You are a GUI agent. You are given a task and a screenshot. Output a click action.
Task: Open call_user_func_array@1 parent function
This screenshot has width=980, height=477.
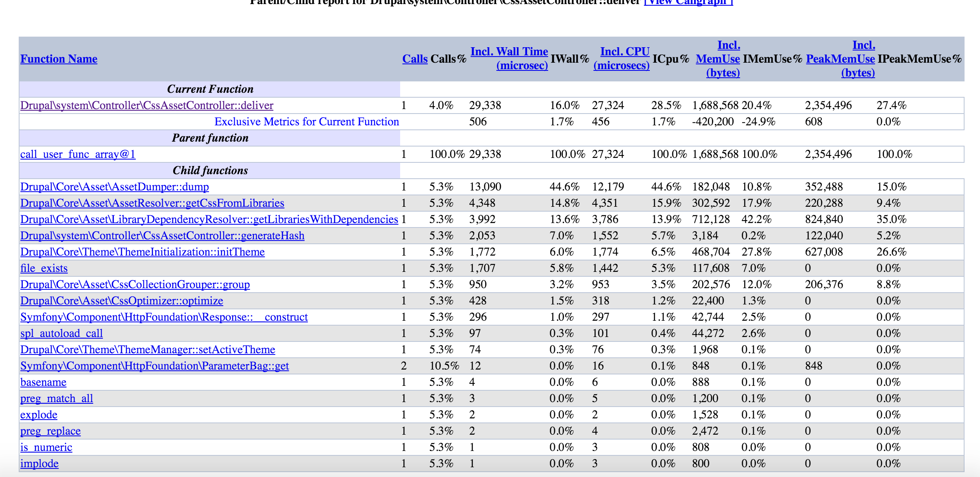(76, 154)
